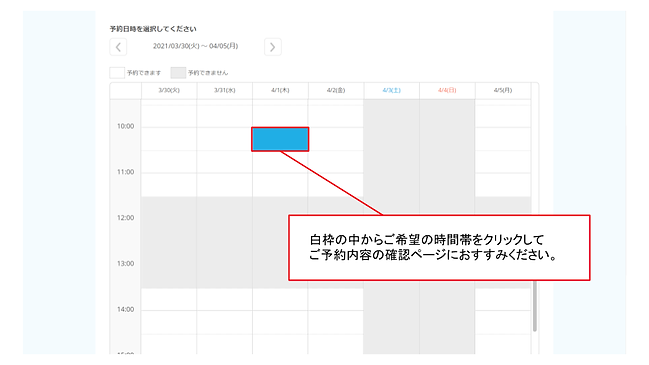Screen dimensions: 649x365
Task: Click the 11:00 time label
Action: click(x=125, y=172)
